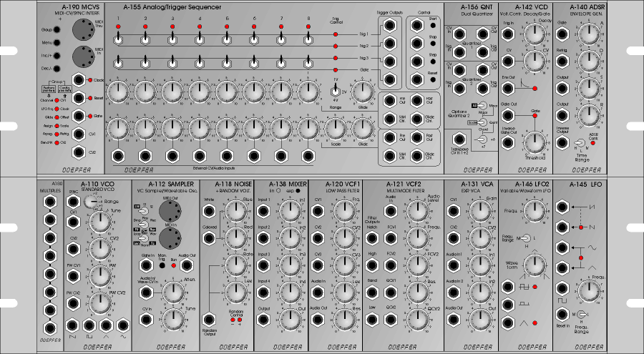Click the Input 1 jack on A-138 Mixer

pyautogui.click(x=263, y=211)
